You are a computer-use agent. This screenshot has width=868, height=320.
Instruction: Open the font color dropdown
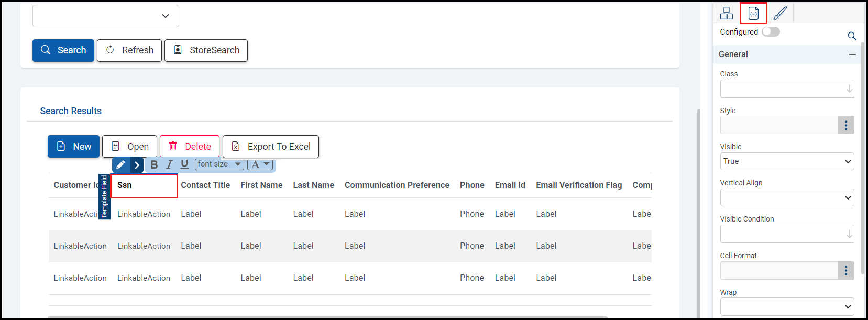pos(260,164)
